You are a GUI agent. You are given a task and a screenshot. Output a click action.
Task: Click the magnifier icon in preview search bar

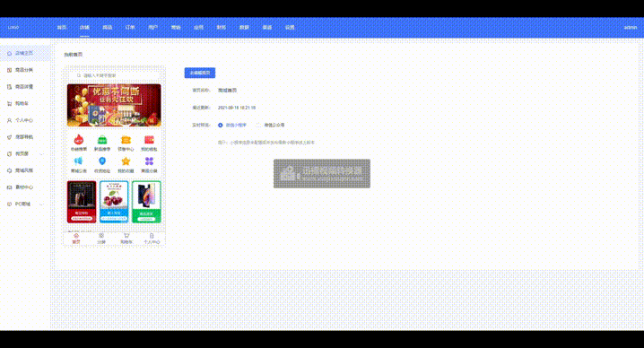click(x=79, y=75)
